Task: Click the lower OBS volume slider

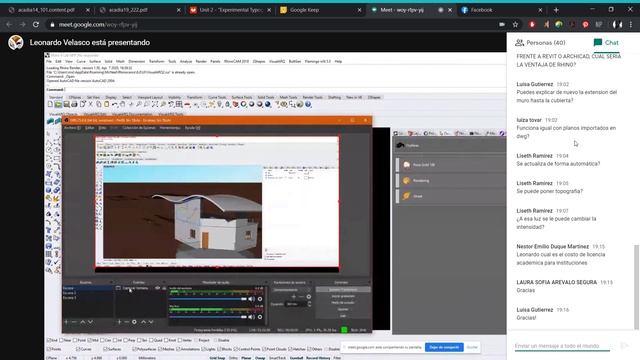Action: (x=209, y=317)
